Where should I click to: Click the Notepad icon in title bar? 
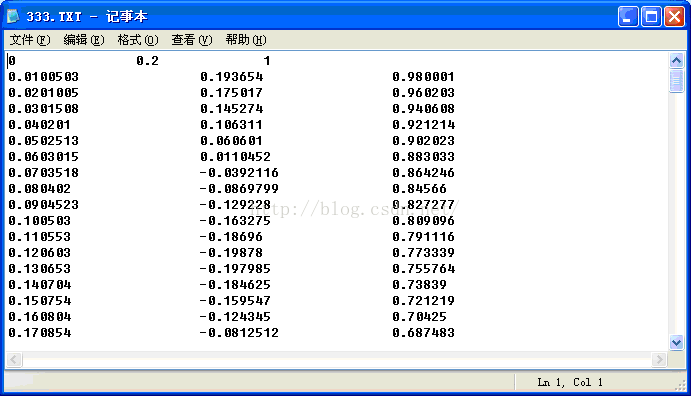click(13, 17)
